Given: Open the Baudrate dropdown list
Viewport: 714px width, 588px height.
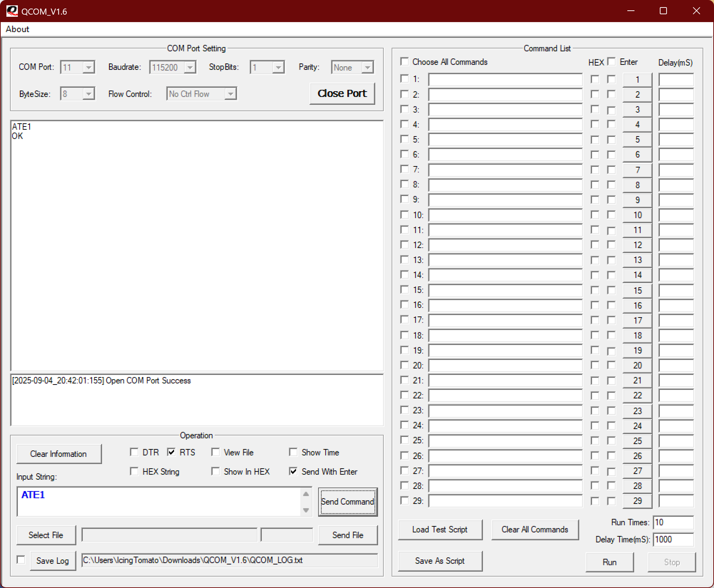Looking at the screenshot, I should point(190,67).
